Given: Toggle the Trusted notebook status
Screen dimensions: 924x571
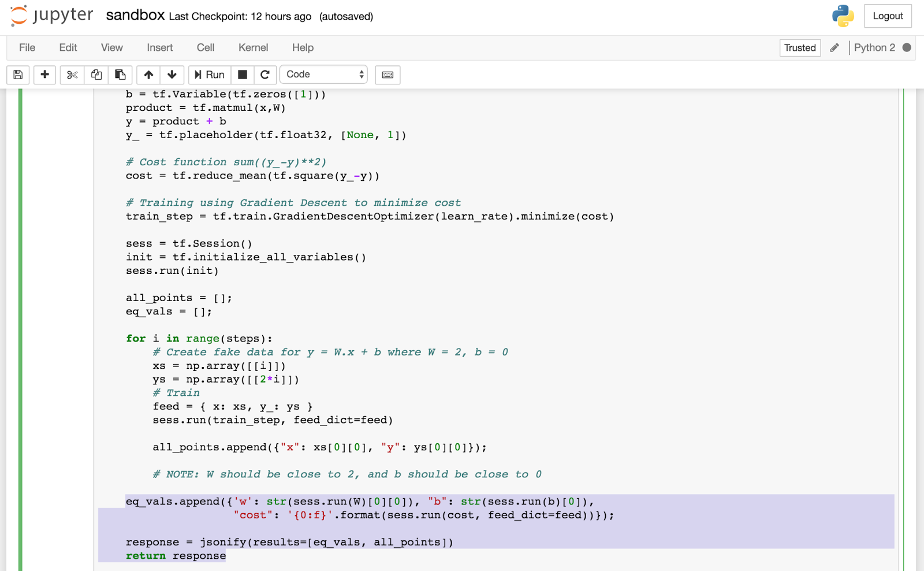Looking at the screenshot, I should point(800,47).
